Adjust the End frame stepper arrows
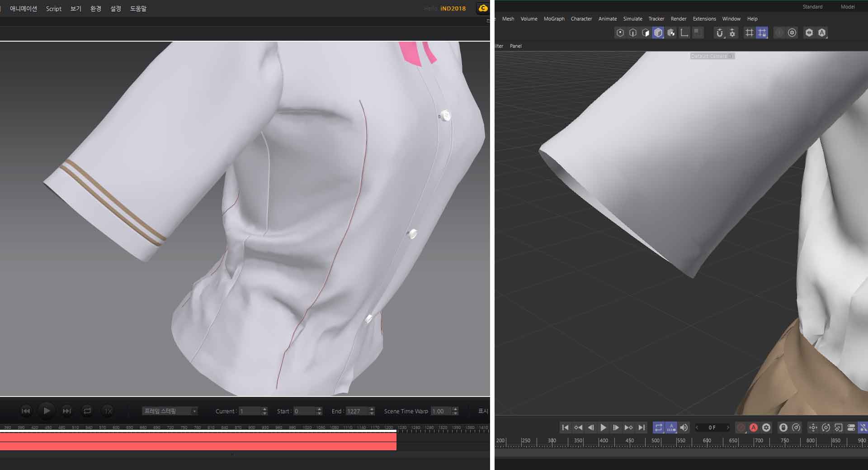This screenshot has width=868, height=470. [372, 411]
